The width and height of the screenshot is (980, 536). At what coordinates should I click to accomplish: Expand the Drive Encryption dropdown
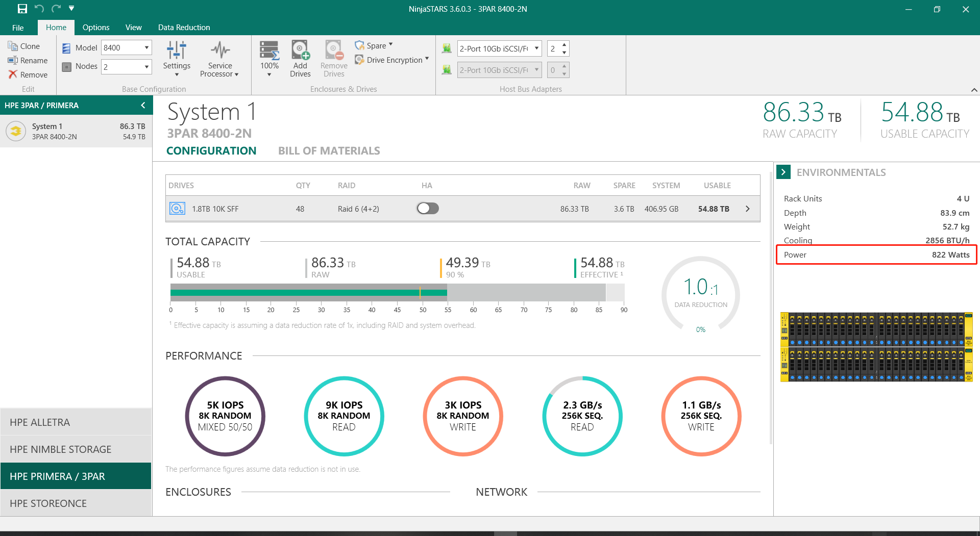427,59
